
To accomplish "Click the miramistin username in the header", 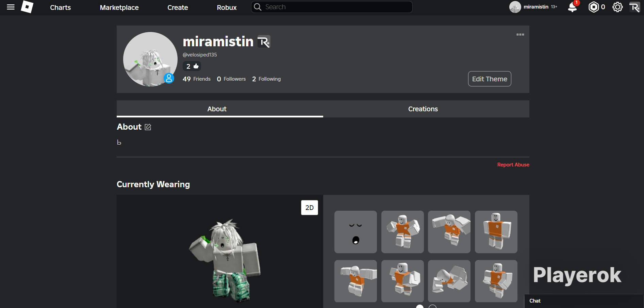I will click(x=536, y=7).
